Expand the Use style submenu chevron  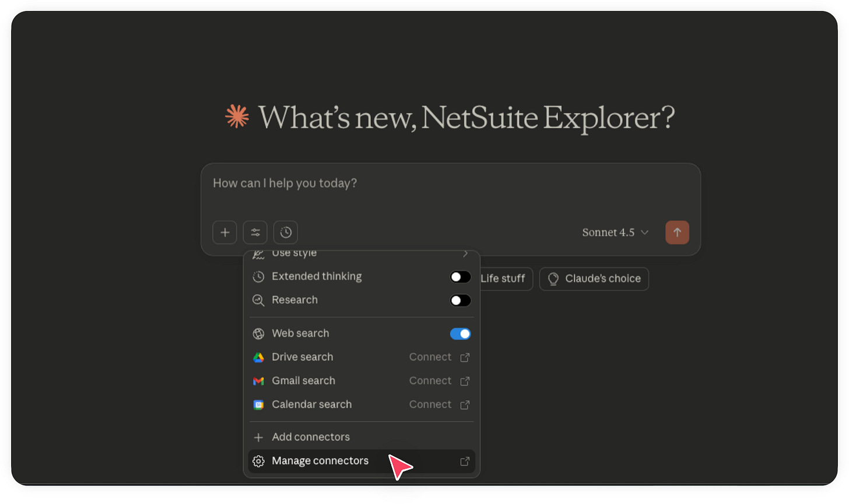[x=465, y=253]
